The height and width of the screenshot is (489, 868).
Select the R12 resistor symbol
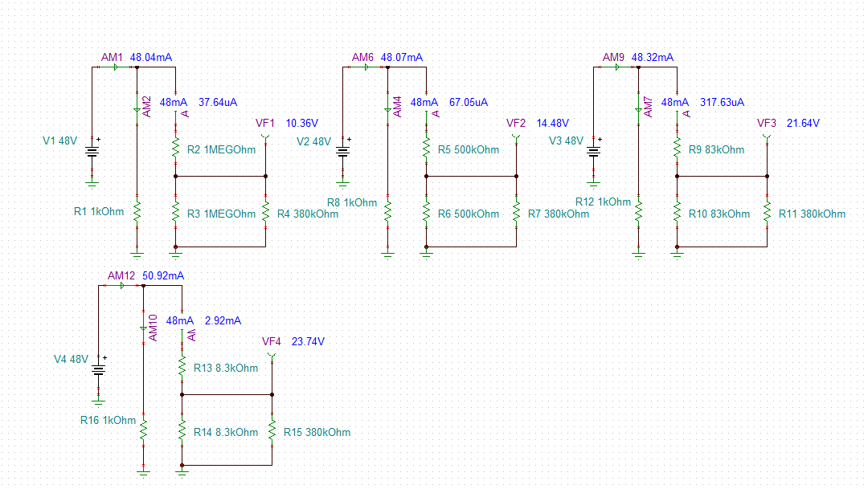[639, 211]
